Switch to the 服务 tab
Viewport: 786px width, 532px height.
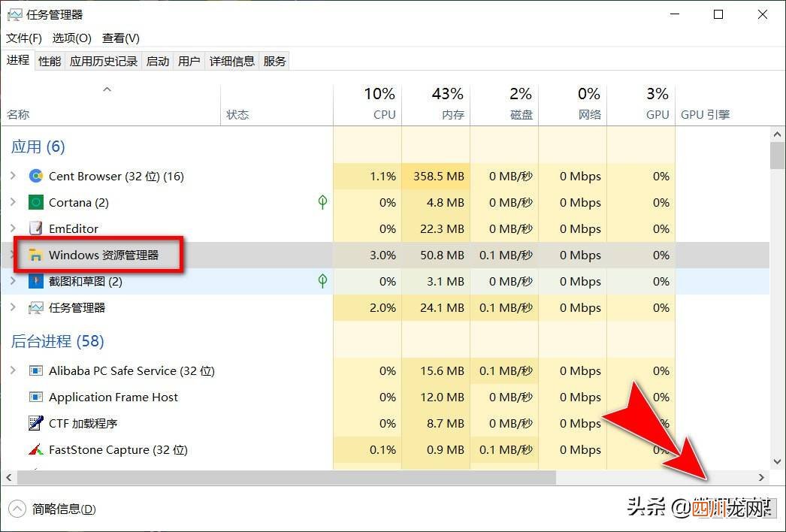(x=274, y=61)
